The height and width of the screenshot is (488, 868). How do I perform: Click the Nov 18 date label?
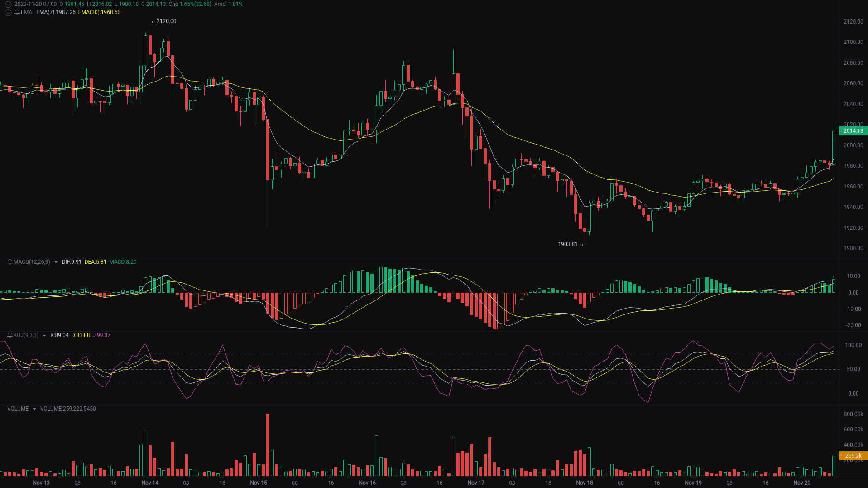pyautogui.click(x=585, y=483)
